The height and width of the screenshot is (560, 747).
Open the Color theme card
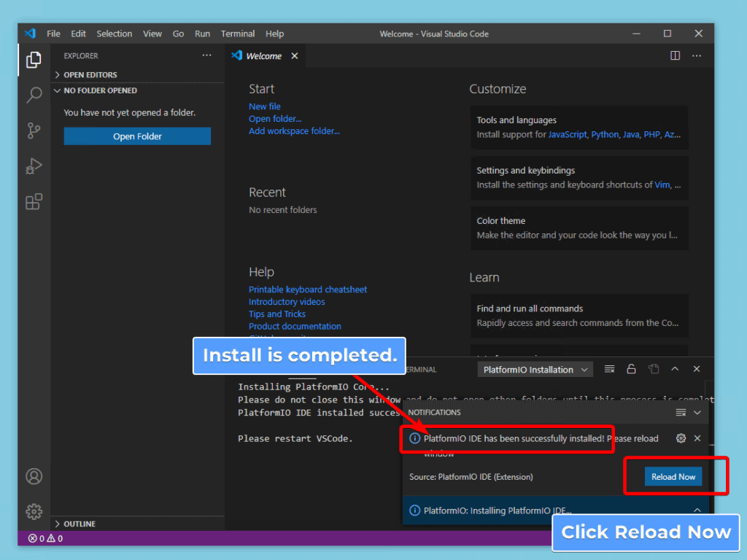(579, 228)
